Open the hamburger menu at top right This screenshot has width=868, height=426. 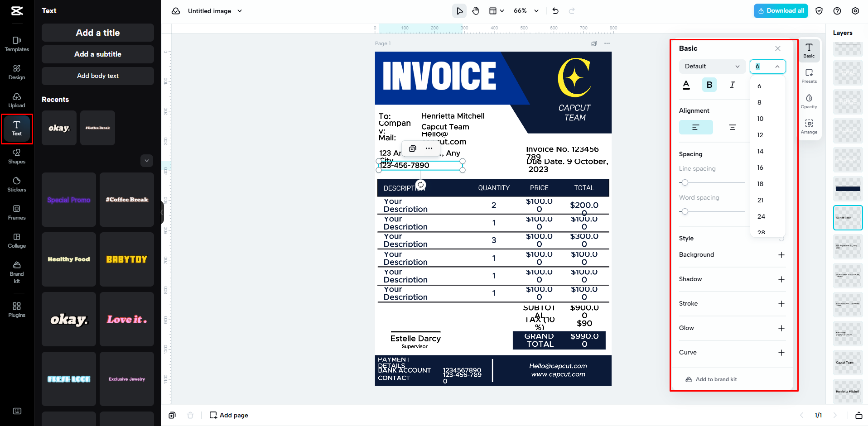pos(855,10)
